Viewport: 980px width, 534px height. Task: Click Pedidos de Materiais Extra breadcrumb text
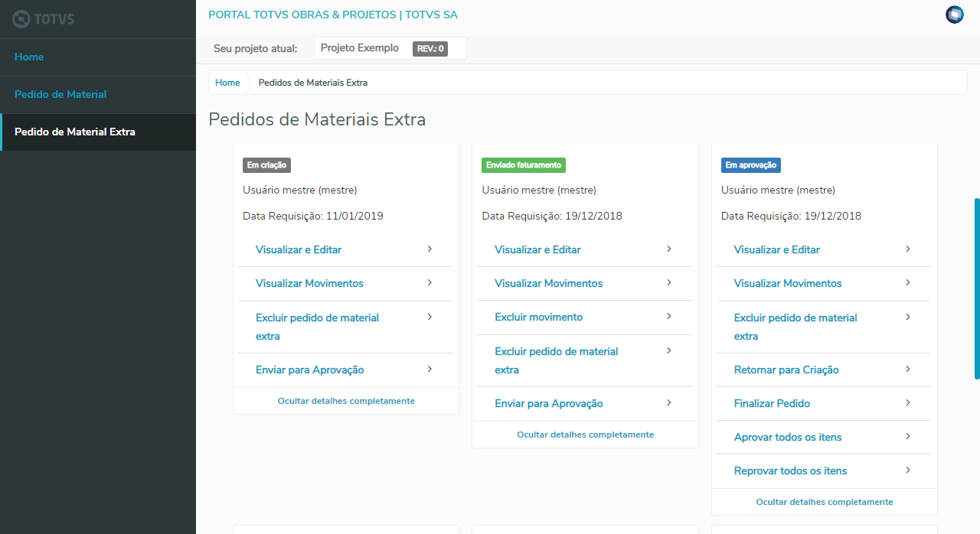point(313,83)
